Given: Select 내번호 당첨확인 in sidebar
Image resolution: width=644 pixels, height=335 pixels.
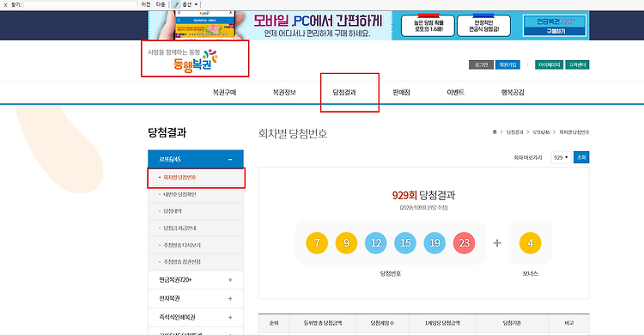Looking at the screenshot, I should 196,194.
